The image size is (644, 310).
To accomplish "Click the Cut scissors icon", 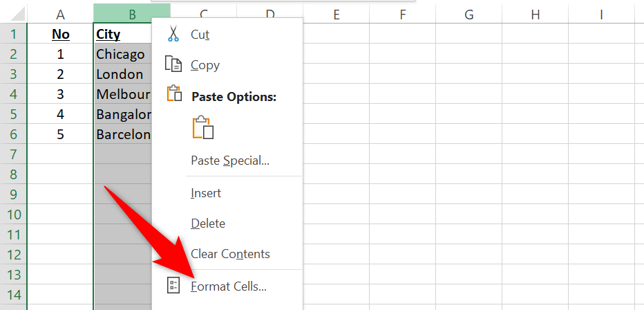I will (x=173, y=34).
